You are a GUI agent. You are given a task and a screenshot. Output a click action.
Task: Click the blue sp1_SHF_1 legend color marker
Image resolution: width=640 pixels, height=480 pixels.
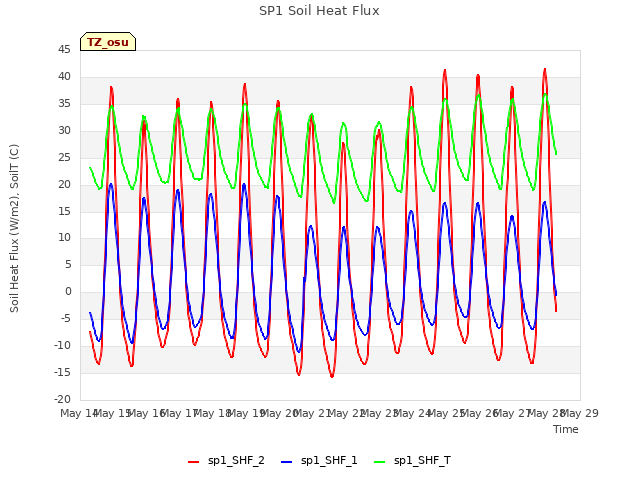coord(287,462)
